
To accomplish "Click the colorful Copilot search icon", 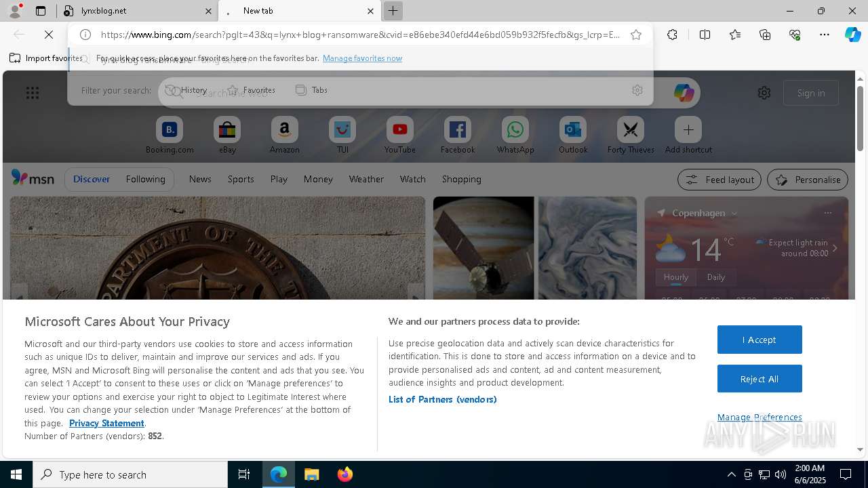I will (684, 93).
